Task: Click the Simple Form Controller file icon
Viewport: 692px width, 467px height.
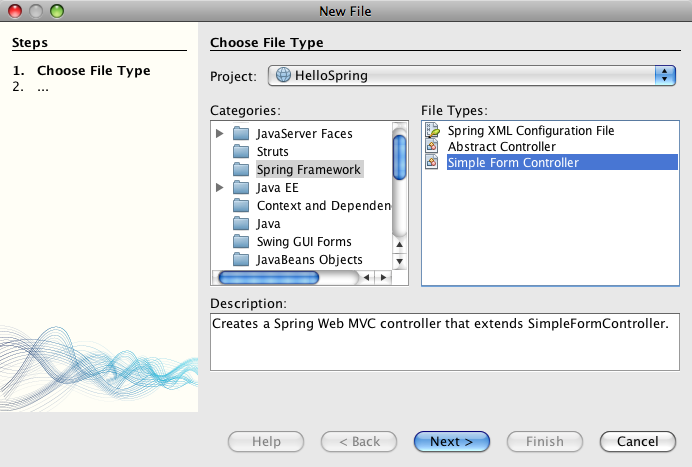Action: point(432,163)
